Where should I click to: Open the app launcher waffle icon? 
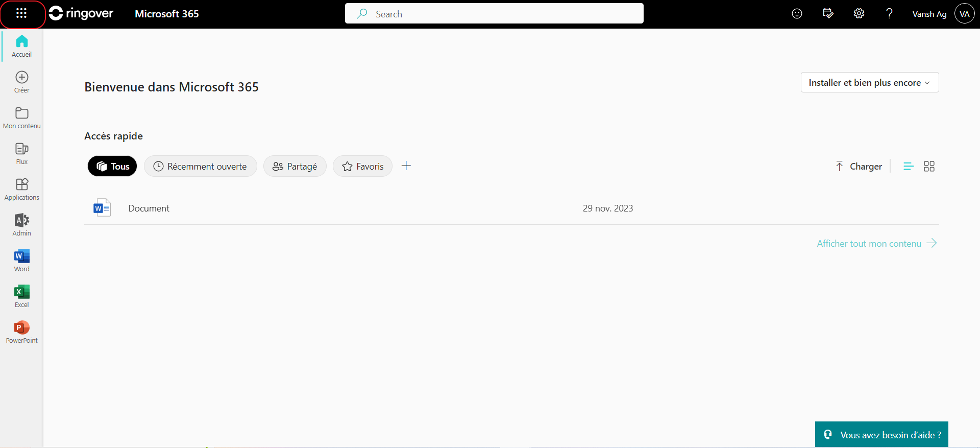[21, 14]
